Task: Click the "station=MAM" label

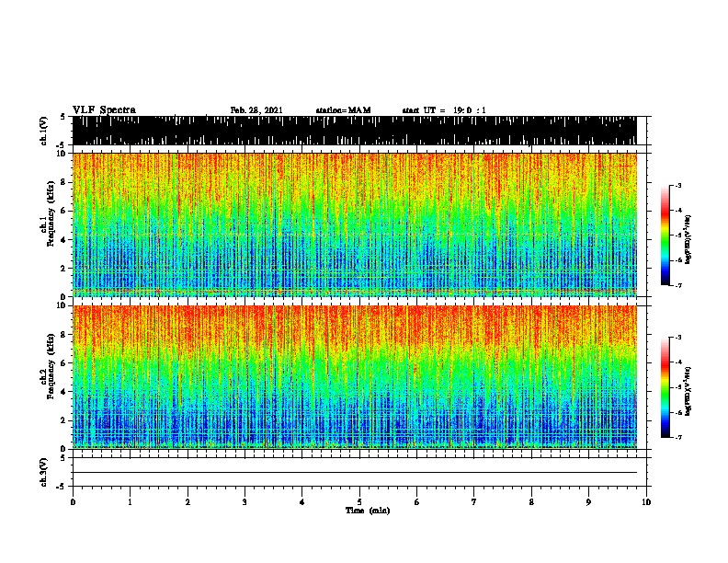Action: click(x=343, y=110)
